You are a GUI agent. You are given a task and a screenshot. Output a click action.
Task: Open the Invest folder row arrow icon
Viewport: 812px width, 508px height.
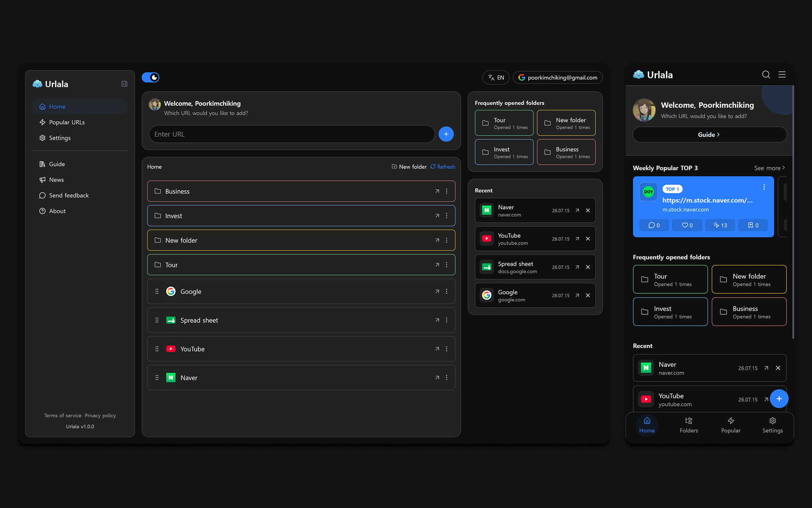tap(437, 216)
